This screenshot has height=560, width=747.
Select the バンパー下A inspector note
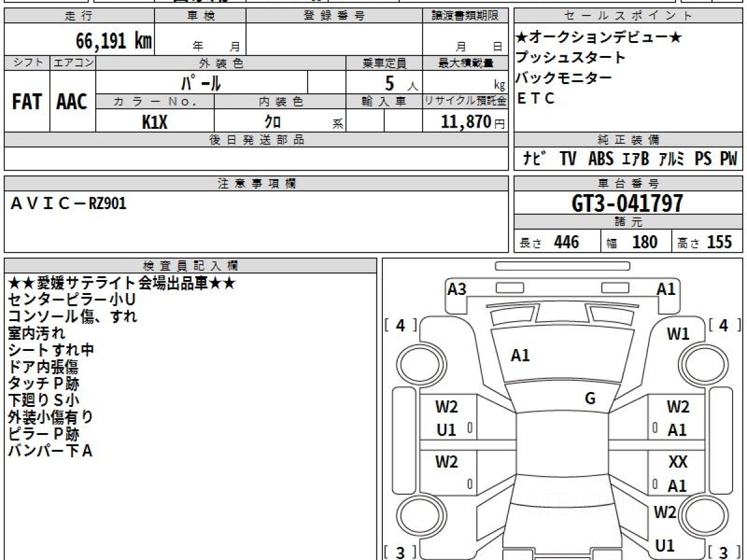(x=50, y=451)
